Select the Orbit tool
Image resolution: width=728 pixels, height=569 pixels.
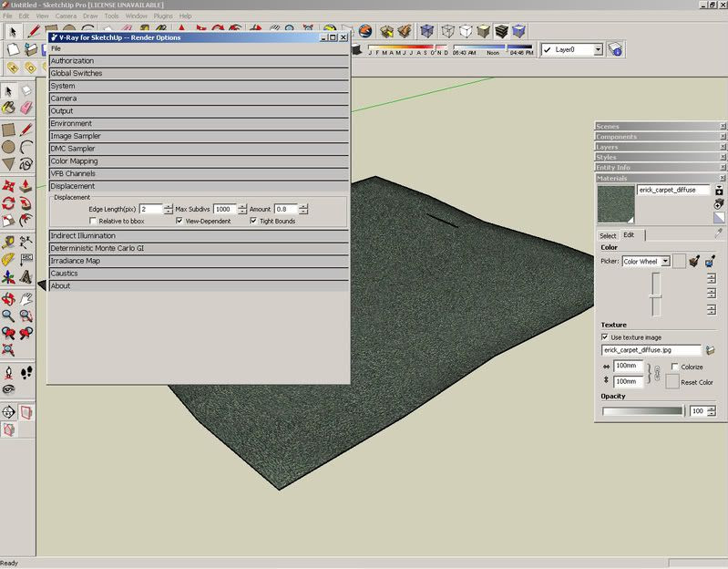pyautogui.click(x=8, y=299)
